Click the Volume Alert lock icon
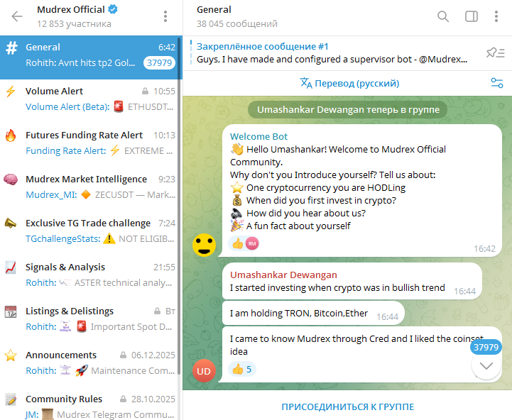 (146, 92)
